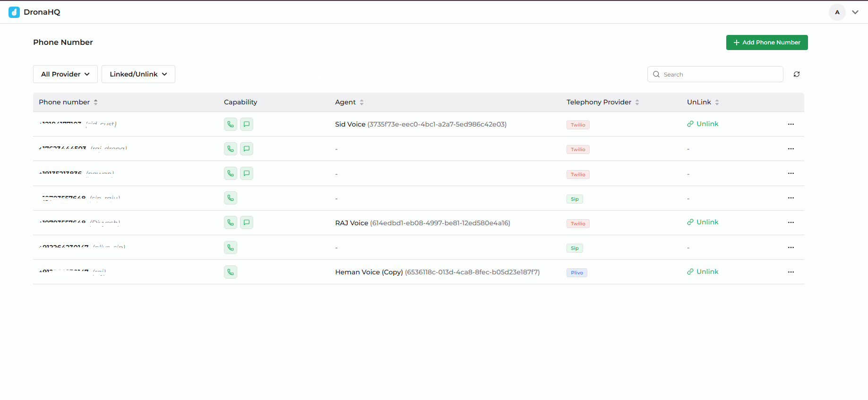Expand the account dropdown chevron
This screenshot has width=868, height=400.
tap(855, 12)
